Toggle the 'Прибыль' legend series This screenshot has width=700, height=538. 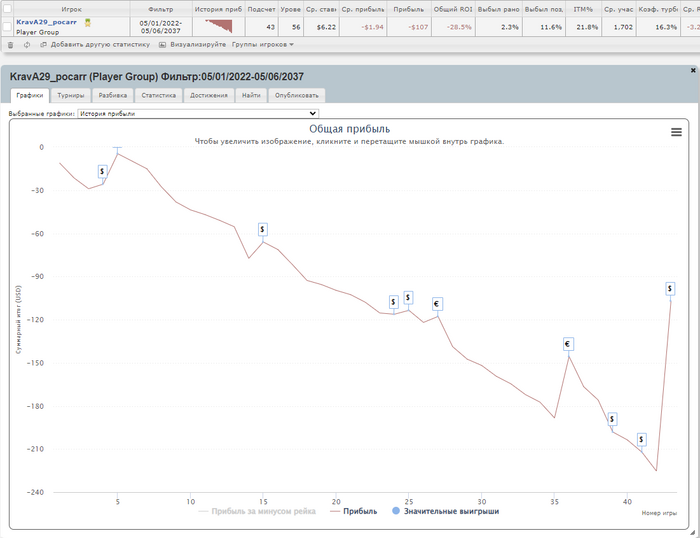coord(354,512)
